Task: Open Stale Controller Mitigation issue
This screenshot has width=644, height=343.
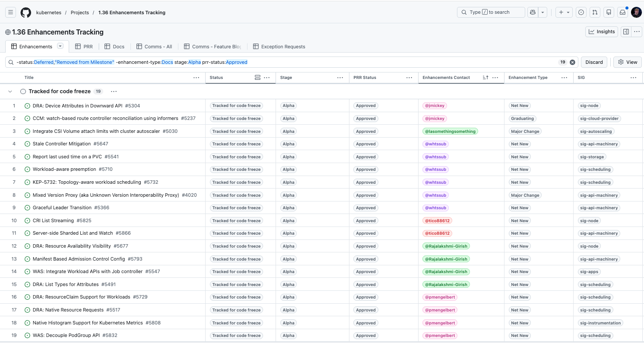Action: 62,144
